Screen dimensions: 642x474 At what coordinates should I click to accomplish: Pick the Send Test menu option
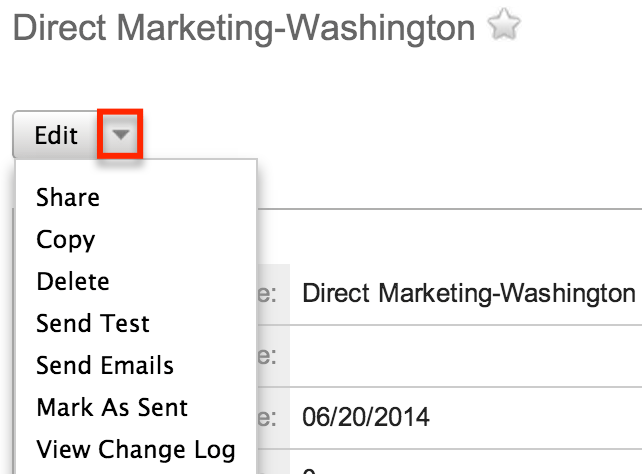point(93,324)
